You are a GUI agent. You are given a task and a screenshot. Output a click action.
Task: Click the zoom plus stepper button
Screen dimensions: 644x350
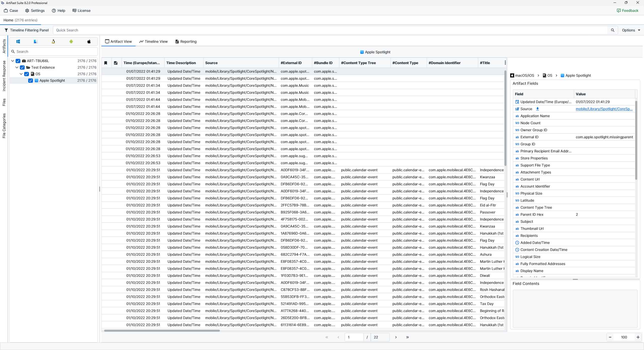click(x=638, y=337)
